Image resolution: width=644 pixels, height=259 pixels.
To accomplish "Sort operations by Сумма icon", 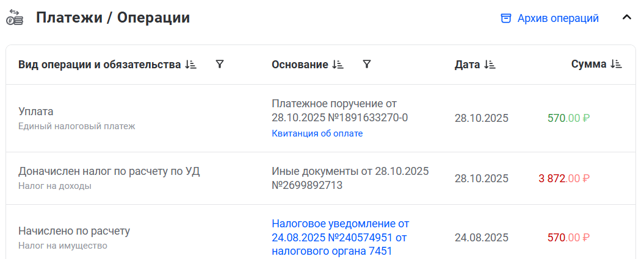I will click(x=616, y=64).
